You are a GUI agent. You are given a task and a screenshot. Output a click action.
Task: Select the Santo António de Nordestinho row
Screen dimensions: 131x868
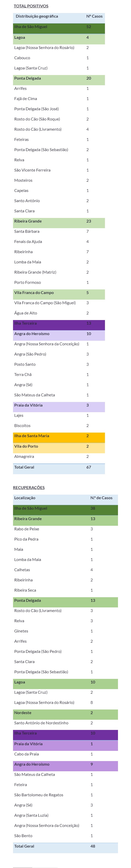pos(65,723)
